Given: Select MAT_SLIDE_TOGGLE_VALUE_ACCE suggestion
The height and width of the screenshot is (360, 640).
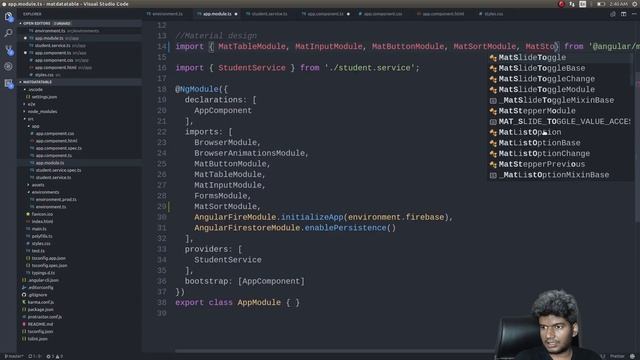Looking at the screenshot, I should (560, 121).
